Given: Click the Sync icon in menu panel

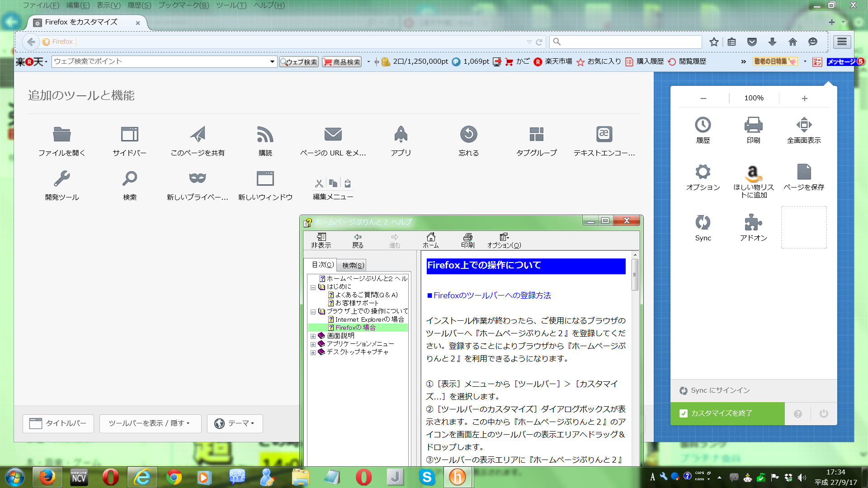Looking at the screenshot, I should (703, 222).
